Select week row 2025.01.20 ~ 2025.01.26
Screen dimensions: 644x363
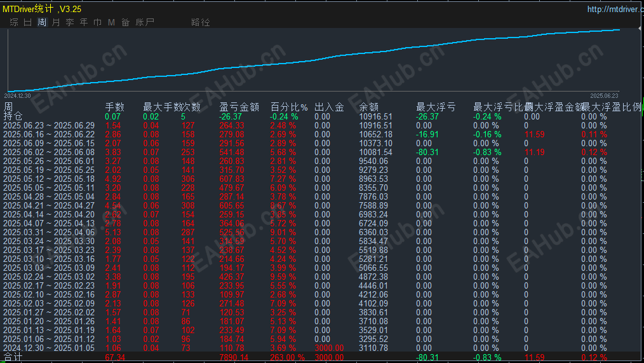click(x=49, y=322)
